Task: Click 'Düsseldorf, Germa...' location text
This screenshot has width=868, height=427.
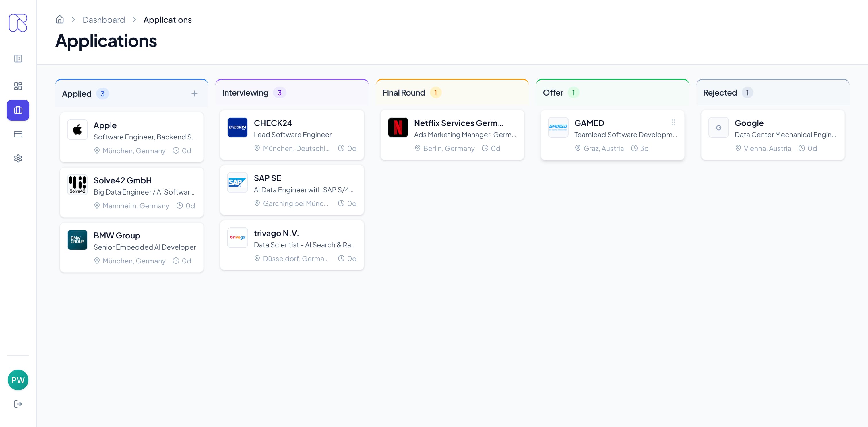Action: click(x=296, y=258)
